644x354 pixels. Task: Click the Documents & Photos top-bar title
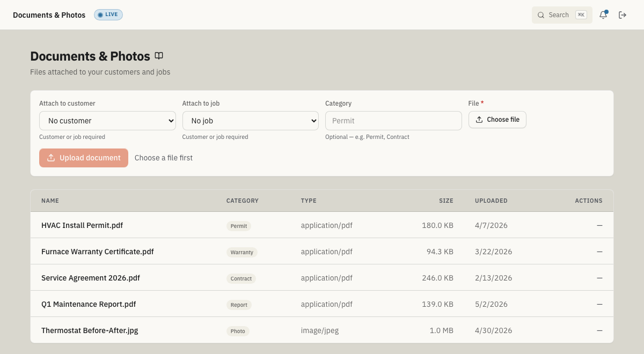49,15
